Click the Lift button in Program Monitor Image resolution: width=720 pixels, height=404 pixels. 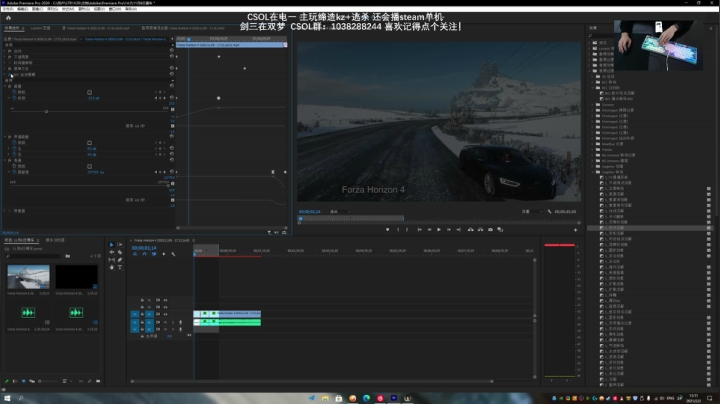point(470,230)
